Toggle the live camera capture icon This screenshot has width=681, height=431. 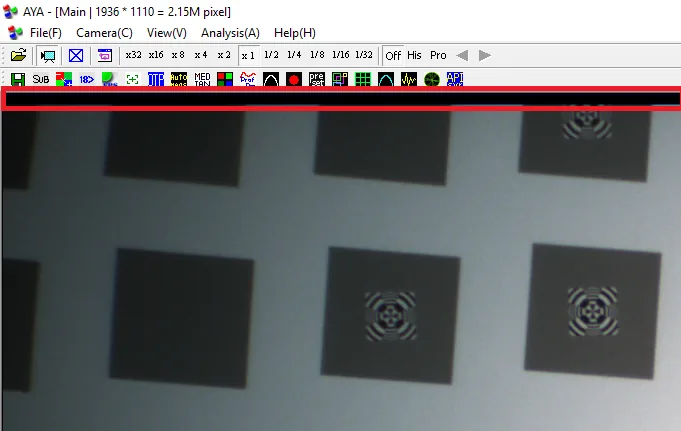[48, 56]
